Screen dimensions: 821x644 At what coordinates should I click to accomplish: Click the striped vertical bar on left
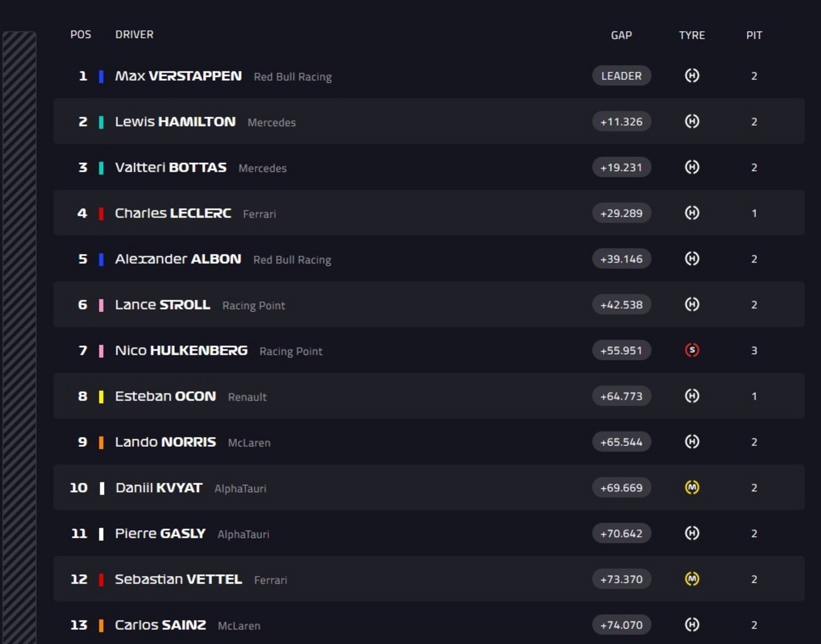[x=19, y=334]
